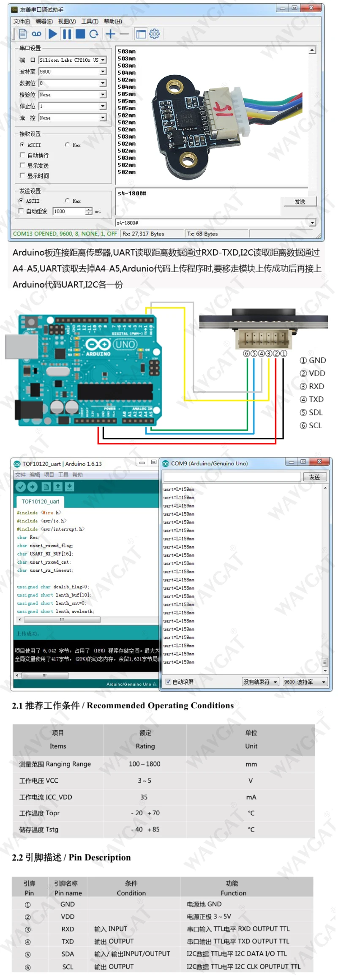Open settings gear in serial assistant toolbar
Image resolution: width=338 pixels, height=980 pixels.
(155, 34)
